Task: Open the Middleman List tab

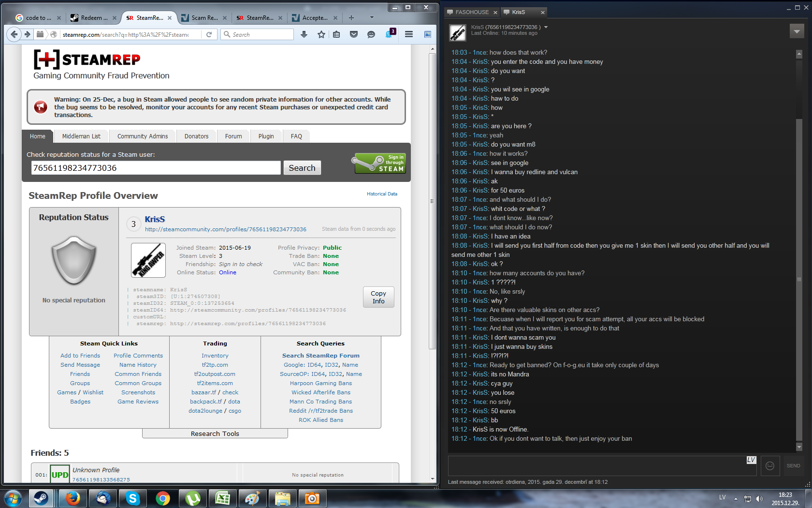Action: coord(81,136)
